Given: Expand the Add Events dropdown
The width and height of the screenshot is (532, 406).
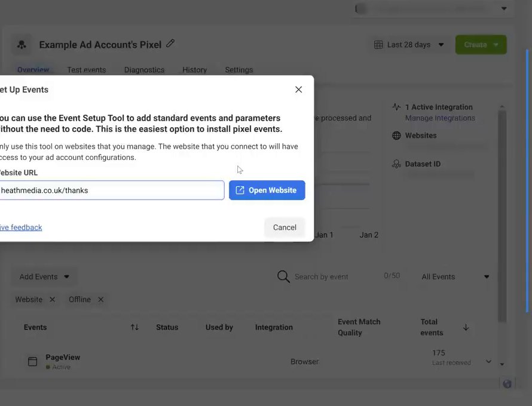Looking at the screenshot, I should [44, 277].
